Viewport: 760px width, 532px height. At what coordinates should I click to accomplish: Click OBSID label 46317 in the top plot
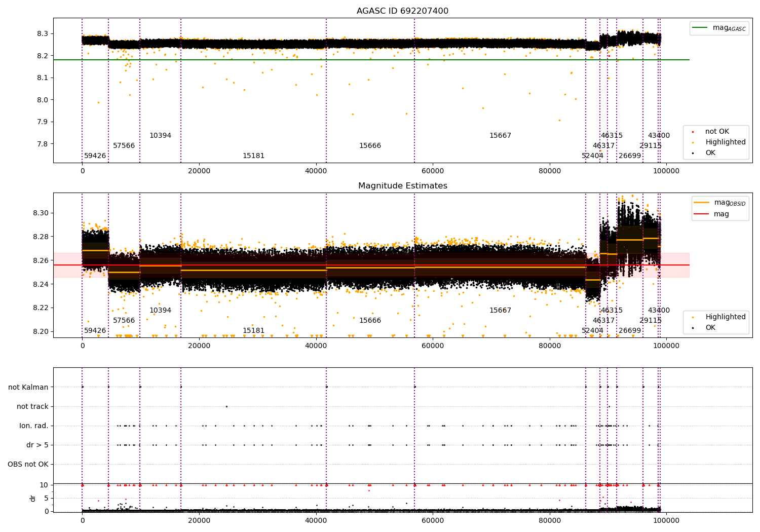(604, 146)
